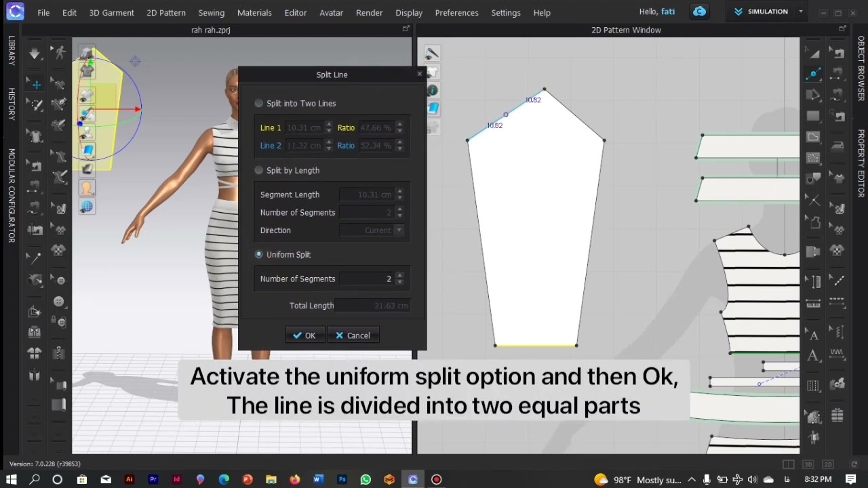Open the 2D Pattern menu

166,12
